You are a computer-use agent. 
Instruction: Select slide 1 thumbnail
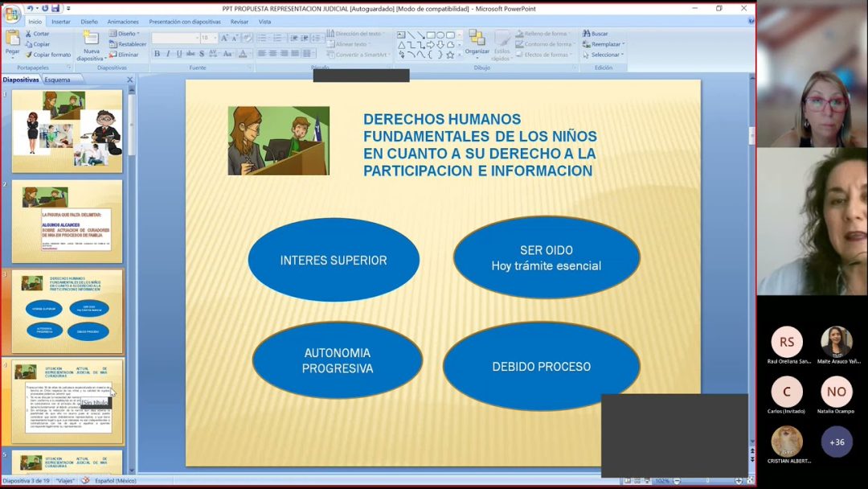click(x=67, y=131)
